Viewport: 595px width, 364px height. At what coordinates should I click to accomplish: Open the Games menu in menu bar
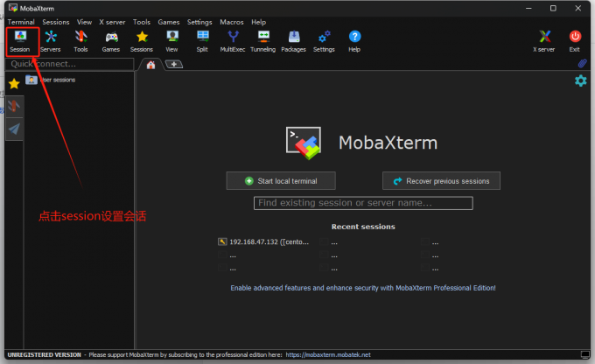(x=169, y=22)
